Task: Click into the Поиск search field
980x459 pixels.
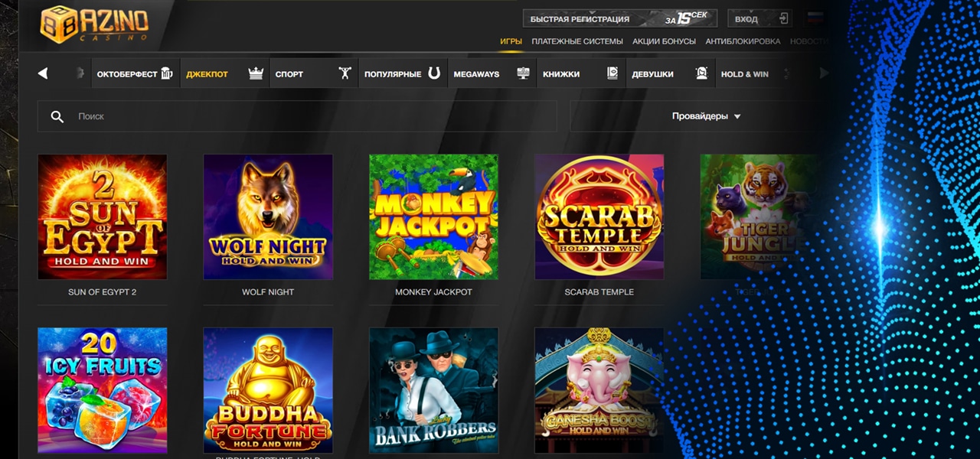Action: tap(306, 116)
